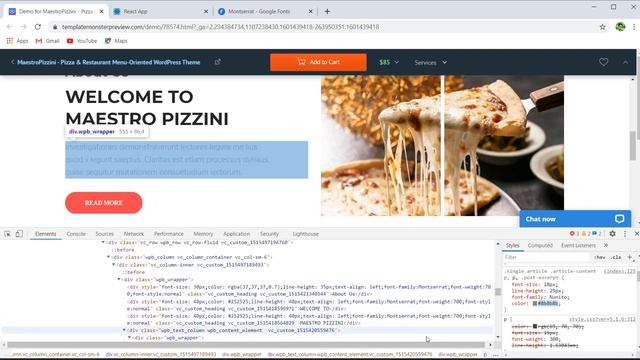Switch to Montserrat Google Fonts browser tab

click(x=265, y=11)
